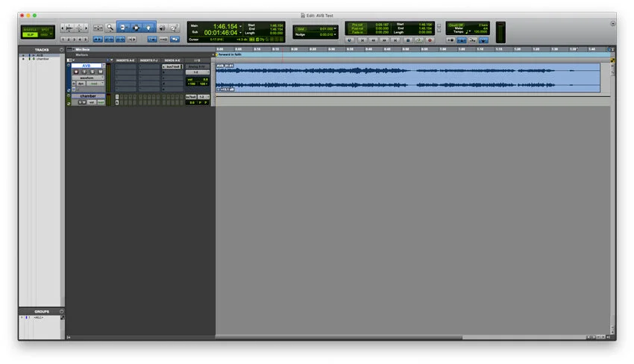Click the Rewind transport button
This screenshot has width=634, height=364.
coord(373,40)
